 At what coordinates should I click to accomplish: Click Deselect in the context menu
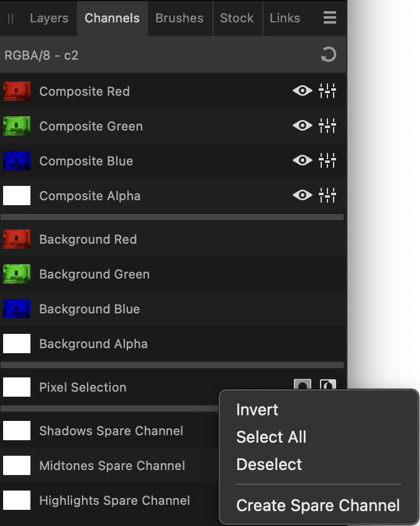click(x=269, y=464)
